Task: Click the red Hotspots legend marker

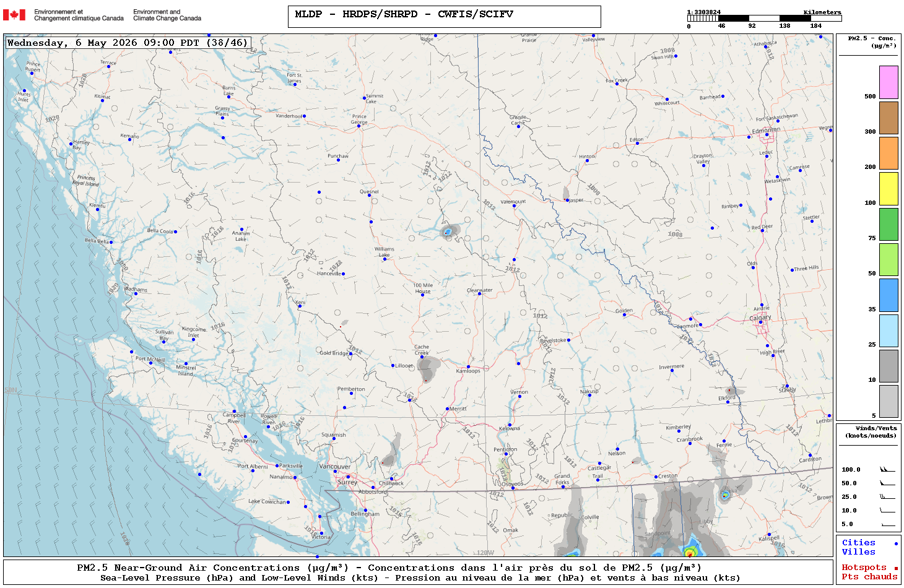Action: 895,568
